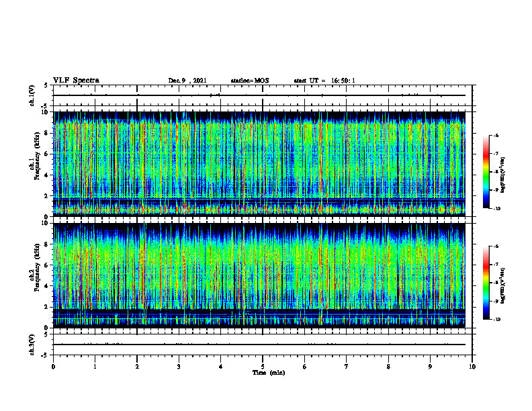Screen dimensions: 532x411
Task: Click time axis tick label "4"
Action: [x=221, y=367]
